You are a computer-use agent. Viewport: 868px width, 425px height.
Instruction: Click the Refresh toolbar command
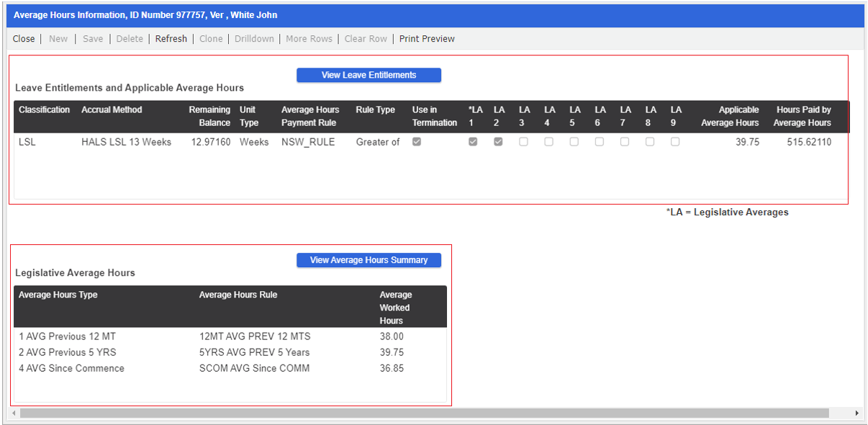point(171,38)
